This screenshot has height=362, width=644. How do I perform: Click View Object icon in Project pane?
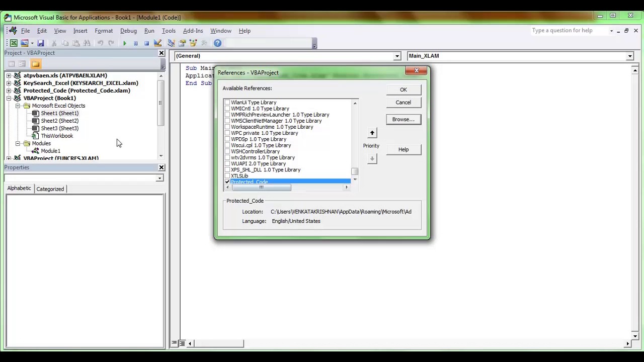(x=22, y=64)
